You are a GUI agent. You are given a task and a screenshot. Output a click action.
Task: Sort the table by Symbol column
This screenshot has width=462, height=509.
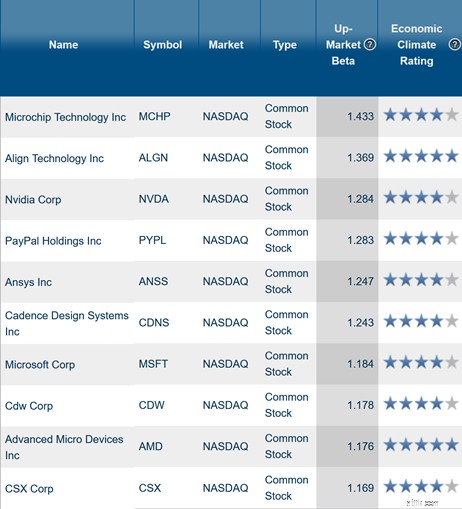(163, 45)
